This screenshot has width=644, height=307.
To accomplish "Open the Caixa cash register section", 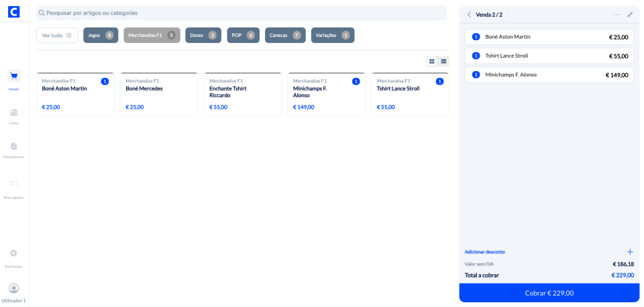I will (13, 113).
